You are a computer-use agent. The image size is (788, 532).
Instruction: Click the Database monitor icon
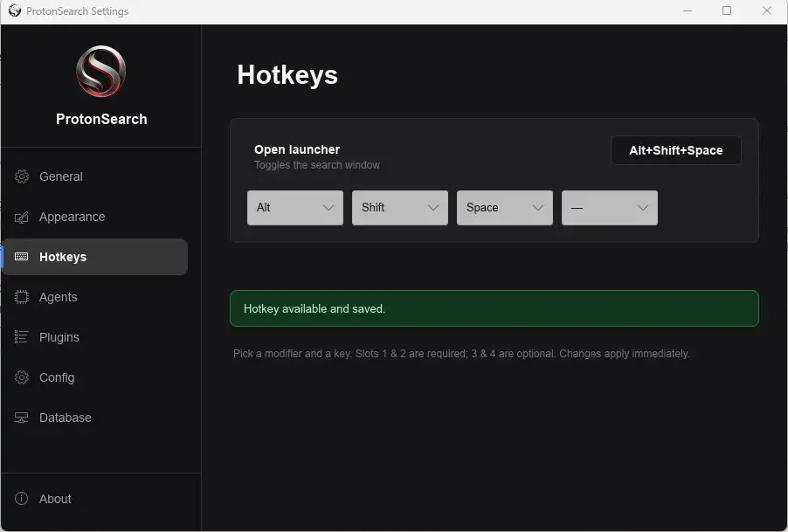pyautogui.click(x=22, y=418)
